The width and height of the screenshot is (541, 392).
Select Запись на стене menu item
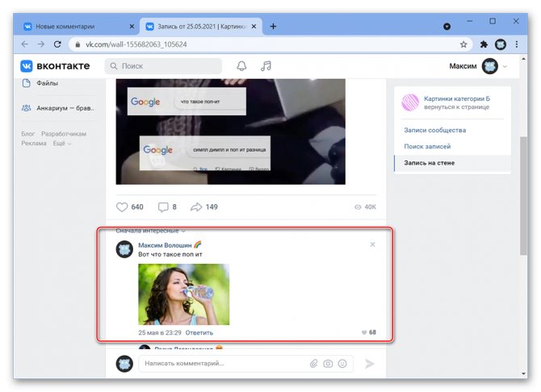(x=452, y=163)
